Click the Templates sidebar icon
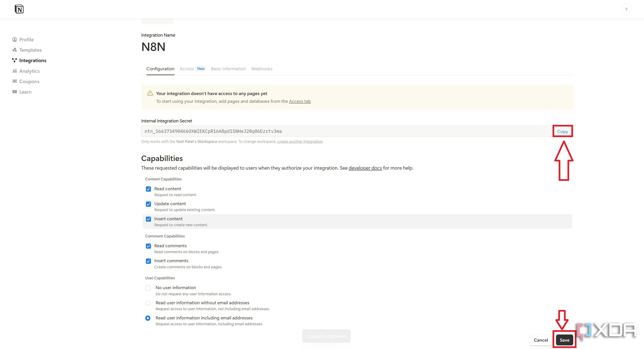 [15, 50]
